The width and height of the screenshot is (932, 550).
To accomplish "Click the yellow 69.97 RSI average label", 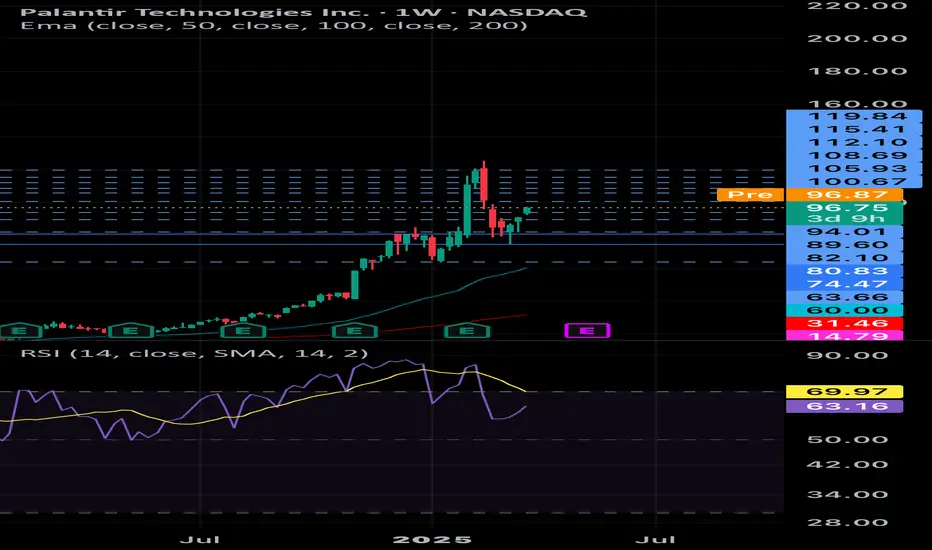I will click(x=844, y=392).
